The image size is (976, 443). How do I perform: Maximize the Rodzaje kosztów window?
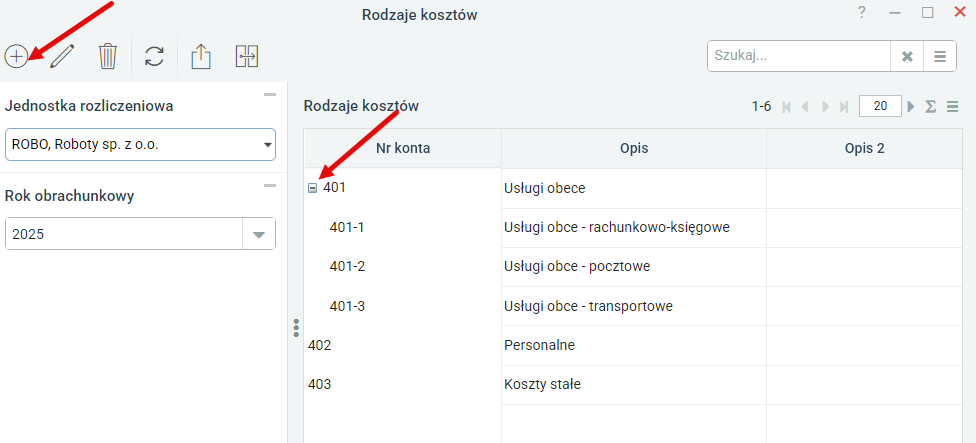(927, 12)
